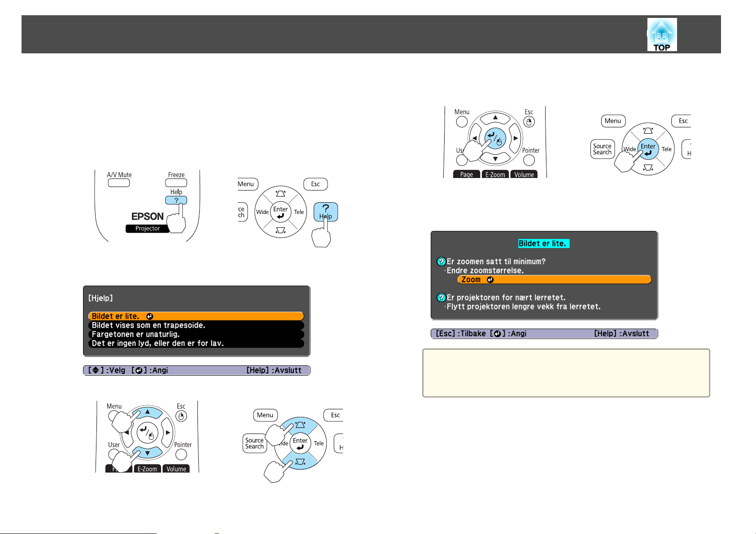The height and width of the screenshot is (534, 756).
Task: Click the A/V Mute button on the remote
Action: pyautogui.click(x=119, y=183)
